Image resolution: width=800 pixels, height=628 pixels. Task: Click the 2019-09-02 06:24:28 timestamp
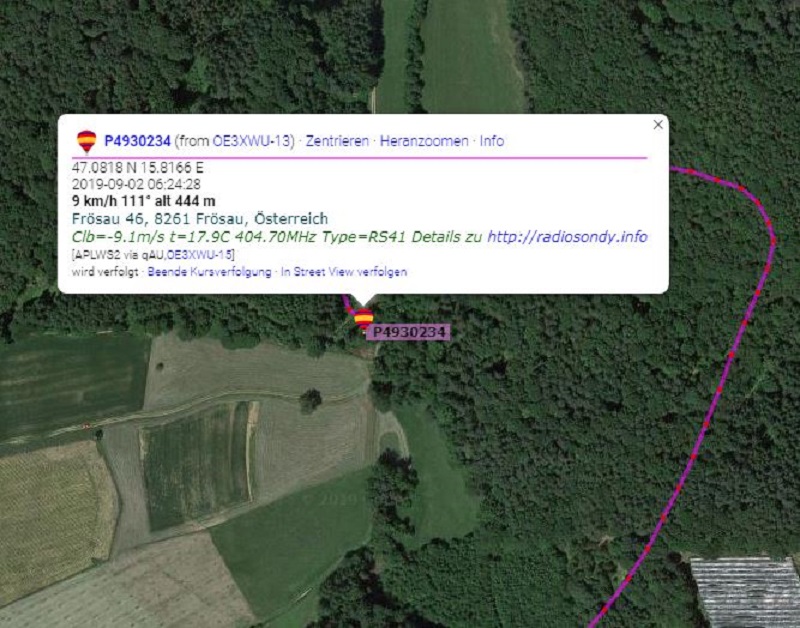(136, 184)
